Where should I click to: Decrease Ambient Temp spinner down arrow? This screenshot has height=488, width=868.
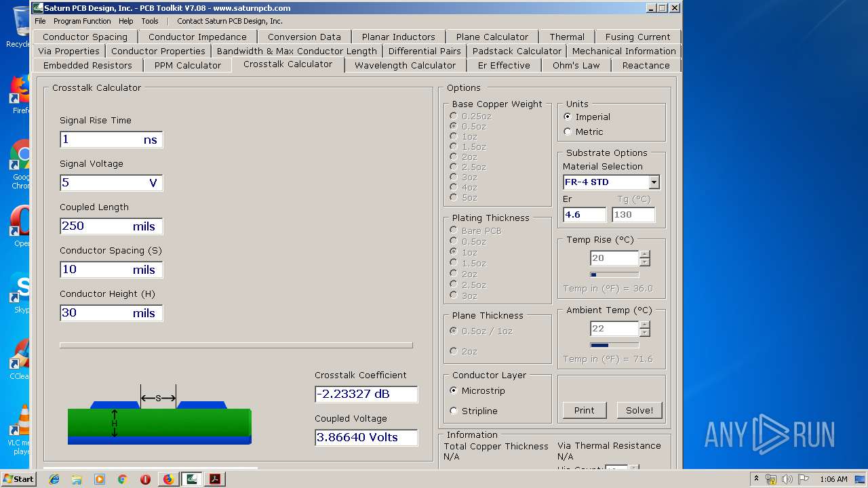(645, 333)
